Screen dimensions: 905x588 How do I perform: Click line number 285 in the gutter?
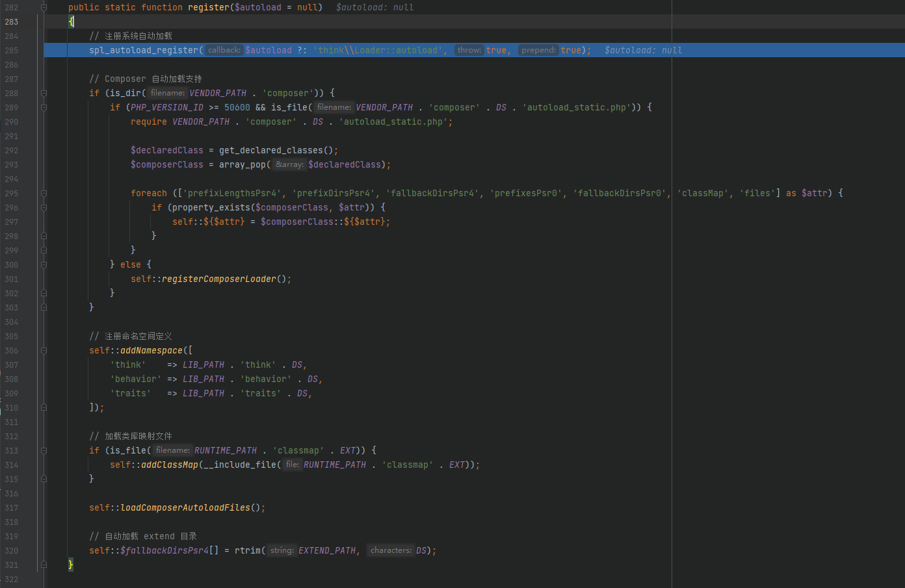click(12, 50)
